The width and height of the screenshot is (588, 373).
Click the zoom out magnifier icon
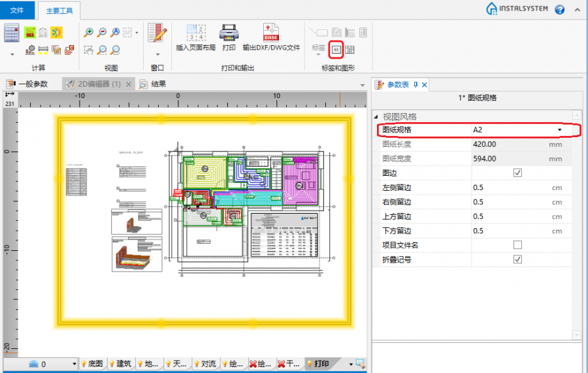coord(102,32)
